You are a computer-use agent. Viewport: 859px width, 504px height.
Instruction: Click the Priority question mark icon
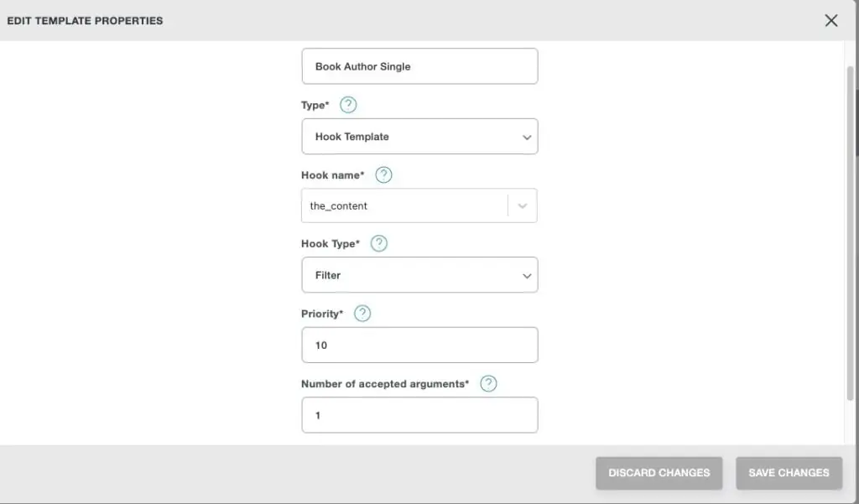click(x=362, y=314)
